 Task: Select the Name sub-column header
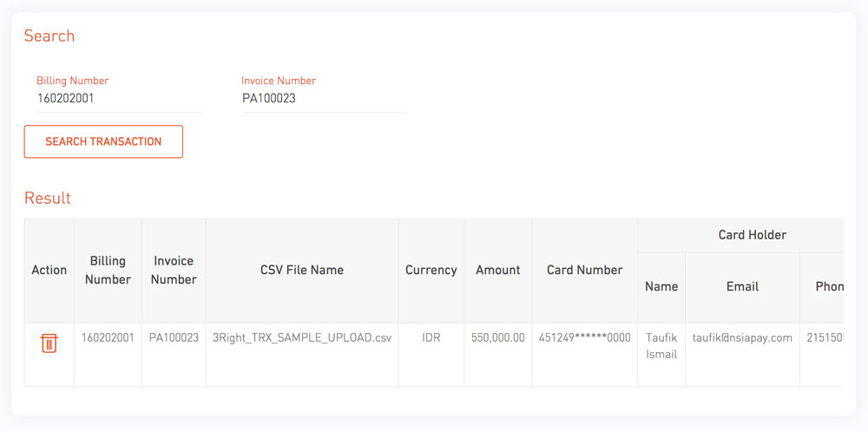(661, 287)
